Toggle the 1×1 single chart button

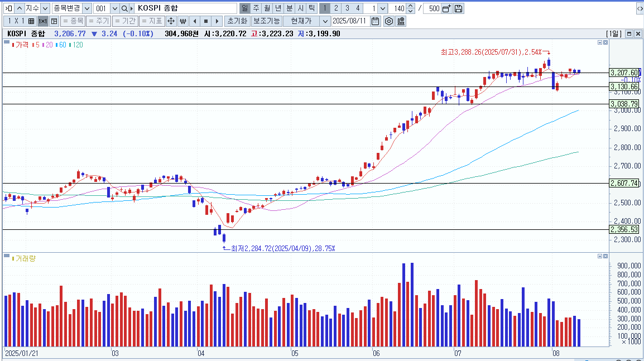click(x=43, y=21)
